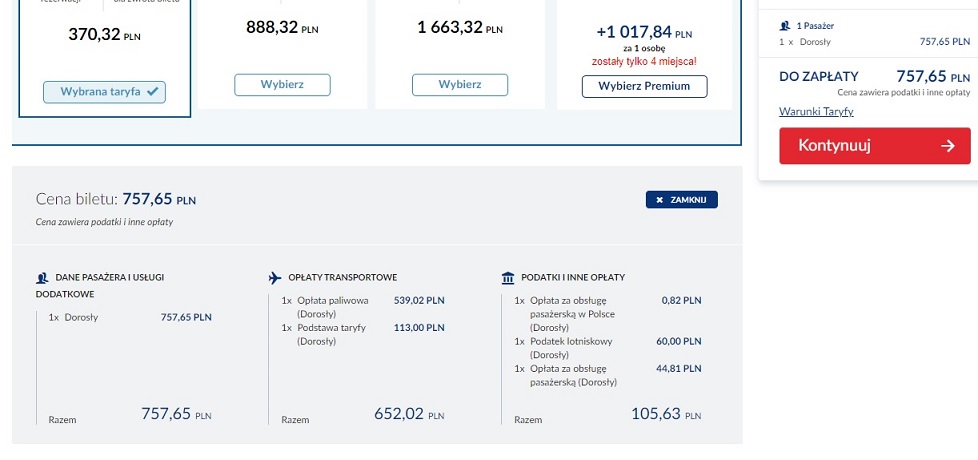
Task: Click the Opłata paliwowa 539,02 PLN row
Action: (363, 307)
